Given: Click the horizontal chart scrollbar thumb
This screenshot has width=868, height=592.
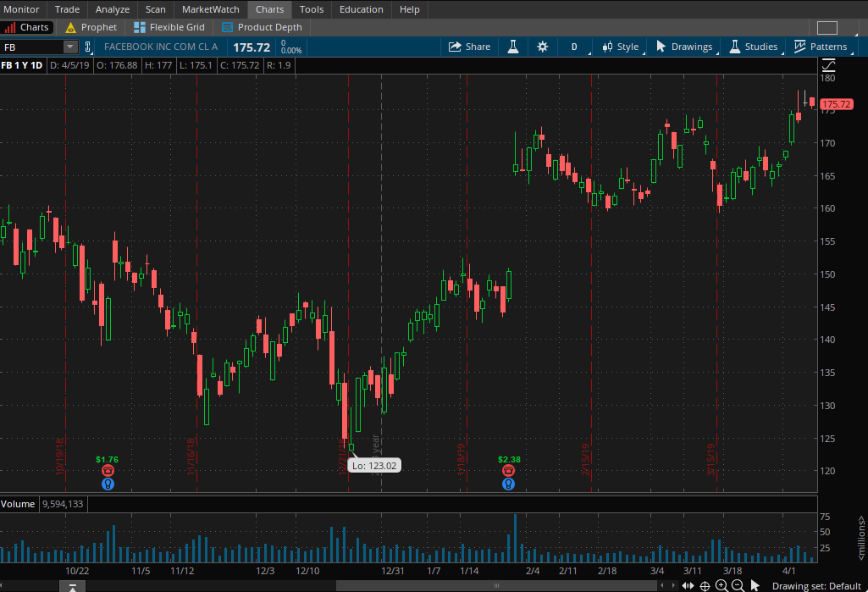Looking at the screenshot, I should (496, 586).
